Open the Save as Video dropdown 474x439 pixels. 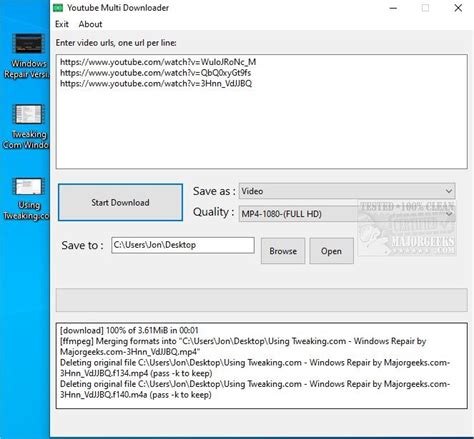(347, 191)
